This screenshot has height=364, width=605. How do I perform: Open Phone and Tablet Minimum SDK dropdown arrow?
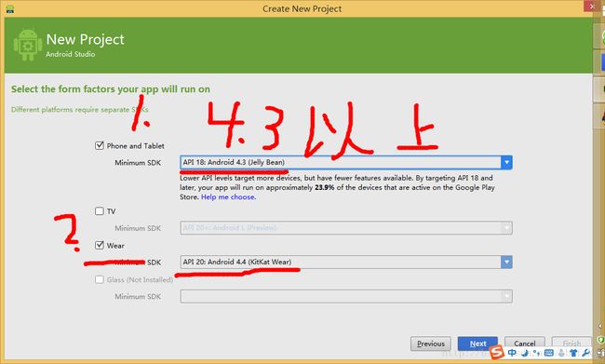click(506, 163)
